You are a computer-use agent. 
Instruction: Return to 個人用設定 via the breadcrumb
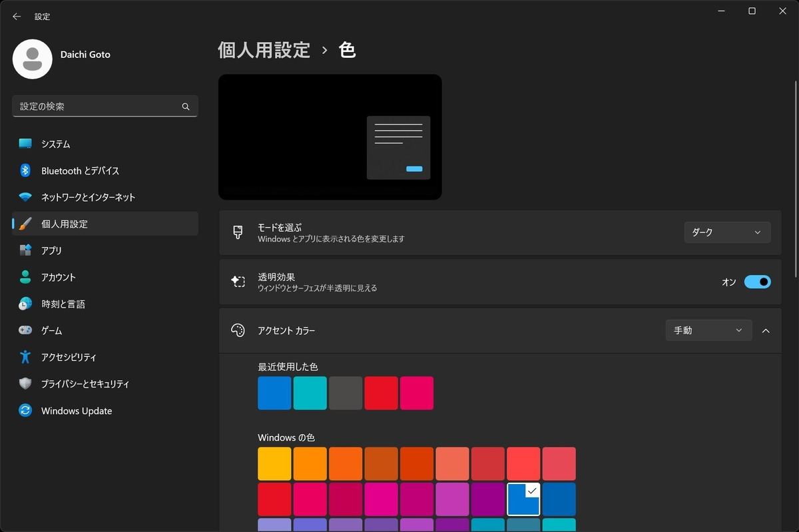tap(264, 50)
